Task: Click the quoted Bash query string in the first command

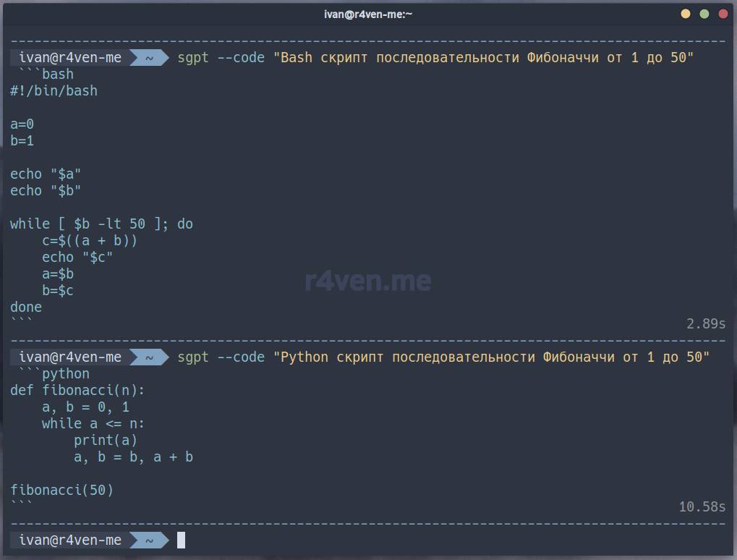Action: coord(482,58)
